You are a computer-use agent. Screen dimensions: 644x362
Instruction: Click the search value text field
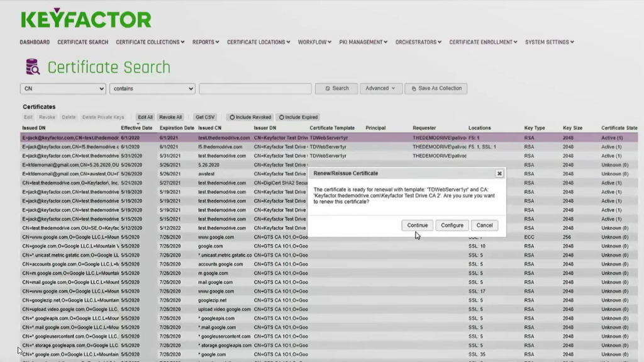(x=255, y=89)
